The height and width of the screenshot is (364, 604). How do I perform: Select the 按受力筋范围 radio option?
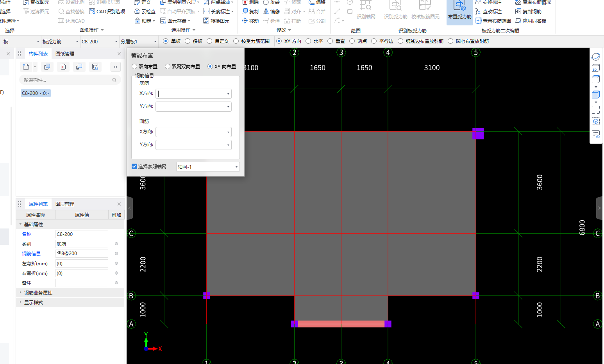click(251, 41)
